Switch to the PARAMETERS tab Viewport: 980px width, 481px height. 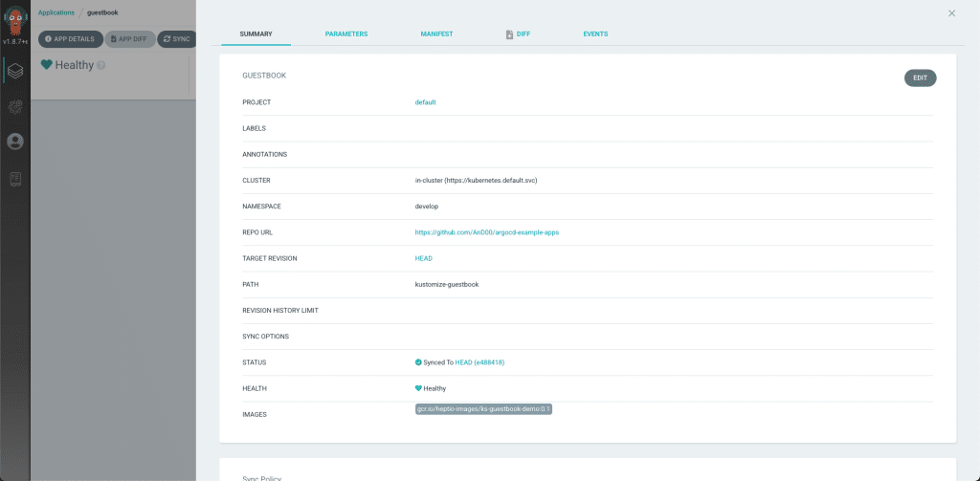click(x=346, y=33)
